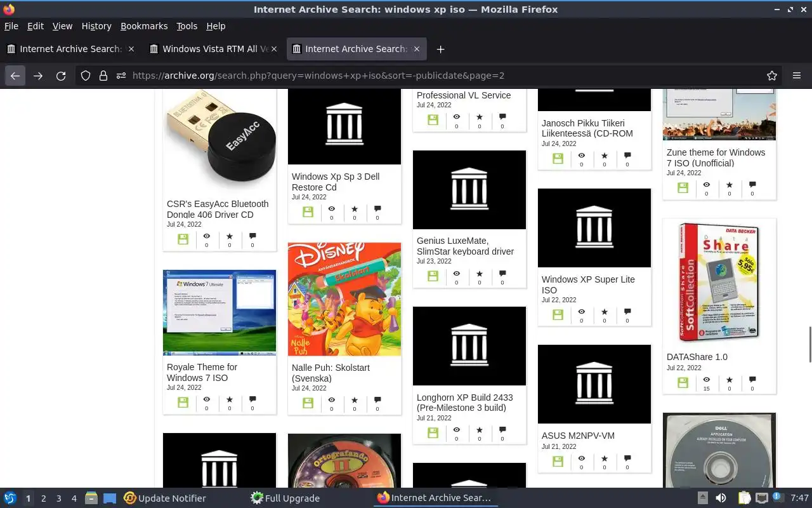812x508 pixels.
Task: Click favorites star under Royale Theme item
Action: point(229,399)
